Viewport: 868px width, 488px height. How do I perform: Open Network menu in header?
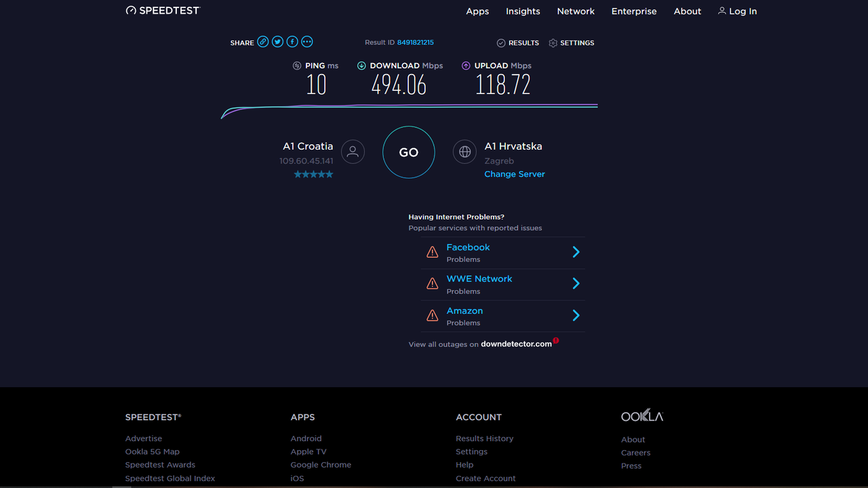[x=576, y=12]
